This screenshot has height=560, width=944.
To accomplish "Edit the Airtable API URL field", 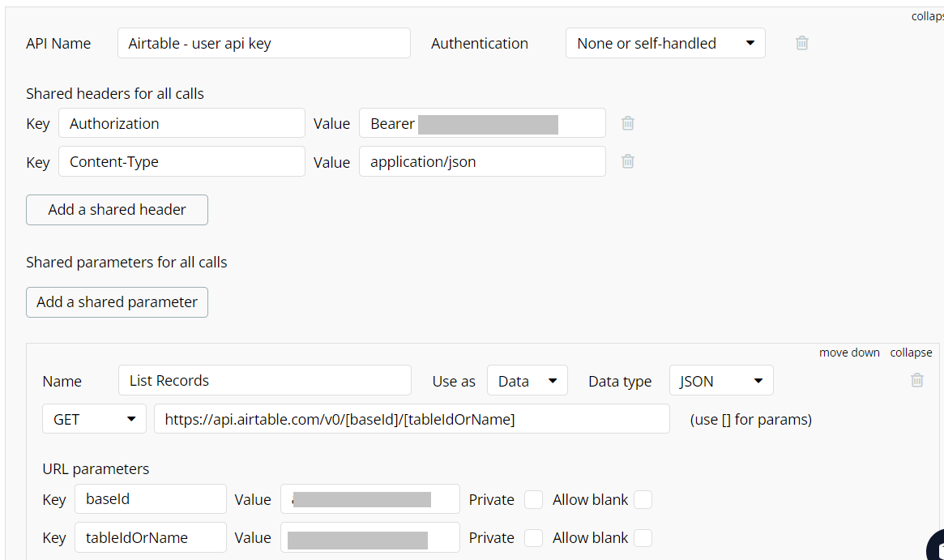I will pyautogui.click(x=412, y=418).
